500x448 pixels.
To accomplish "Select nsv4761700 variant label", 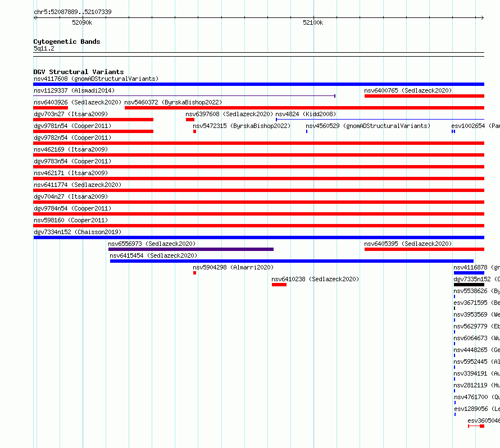I will [477, 397].
